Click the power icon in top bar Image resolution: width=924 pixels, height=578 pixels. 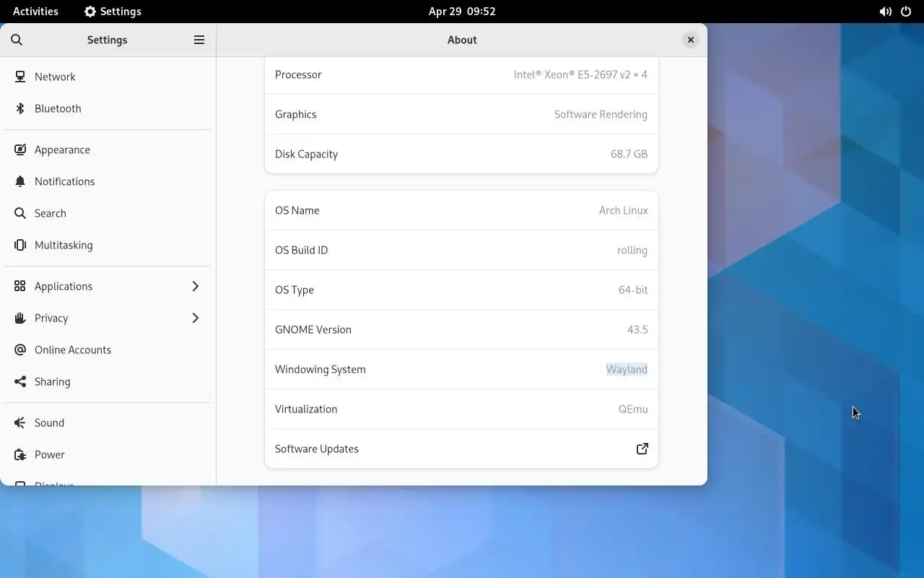906,12
